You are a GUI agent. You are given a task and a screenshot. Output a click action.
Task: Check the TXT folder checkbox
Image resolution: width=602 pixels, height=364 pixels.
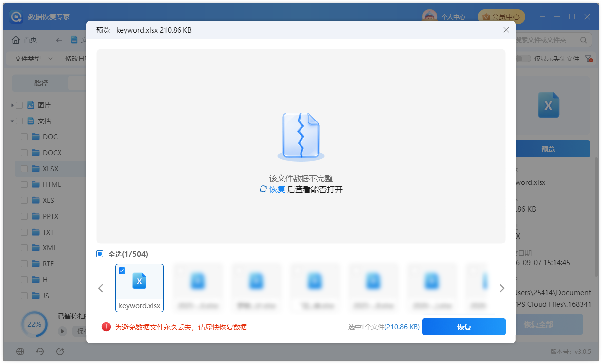[x=24, y=232]
